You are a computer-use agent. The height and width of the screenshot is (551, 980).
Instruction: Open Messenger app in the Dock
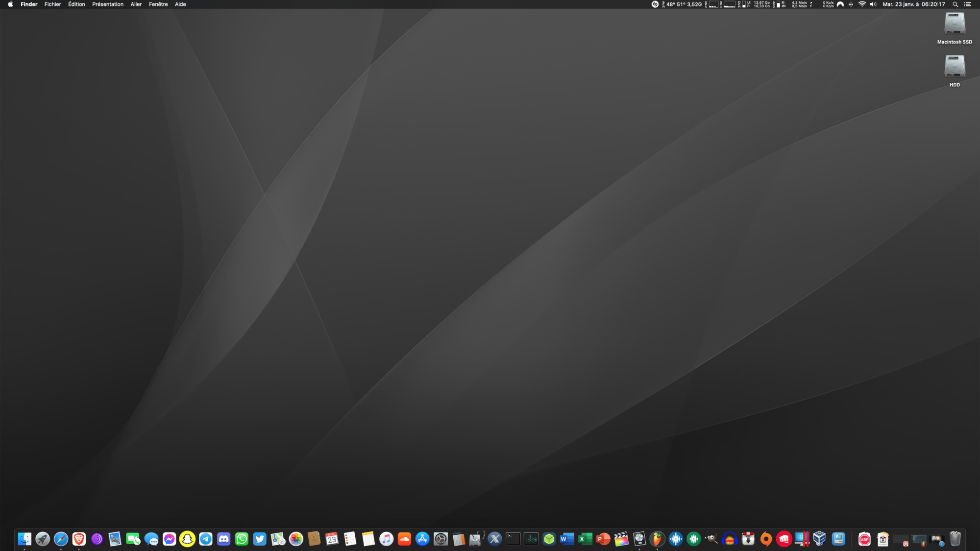(x=170, y=539)
